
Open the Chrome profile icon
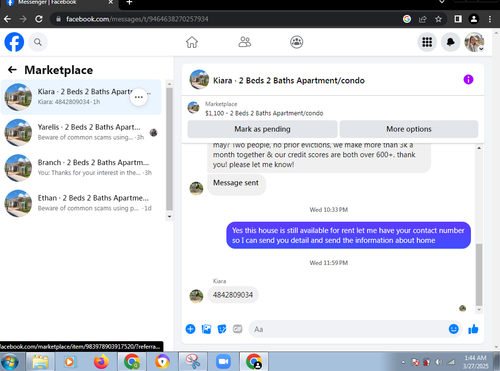coord(474,19)
